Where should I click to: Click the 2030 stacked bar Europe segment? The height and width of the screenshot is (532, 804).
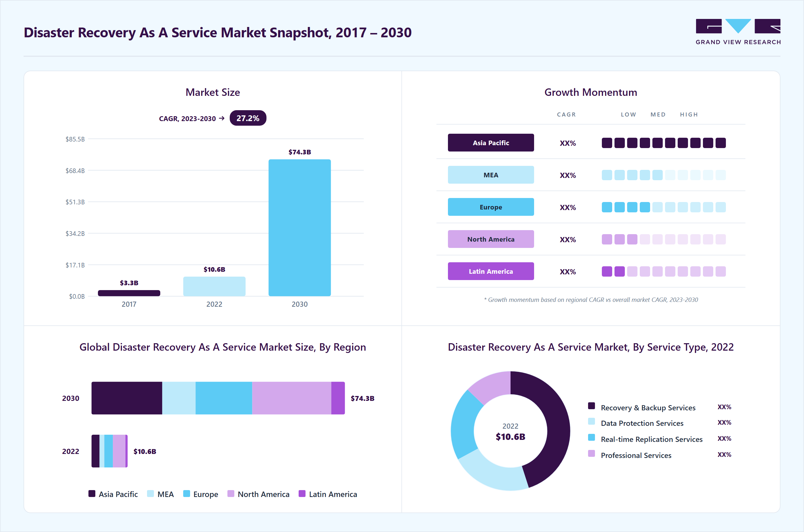point(224,398)
